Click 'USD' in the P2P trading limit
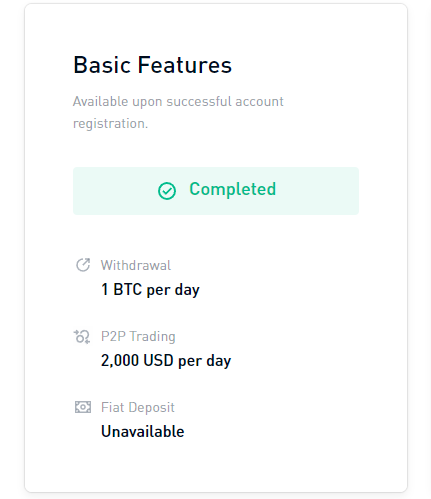Screen dimensions: 431x499 click(x=158, y=360)
